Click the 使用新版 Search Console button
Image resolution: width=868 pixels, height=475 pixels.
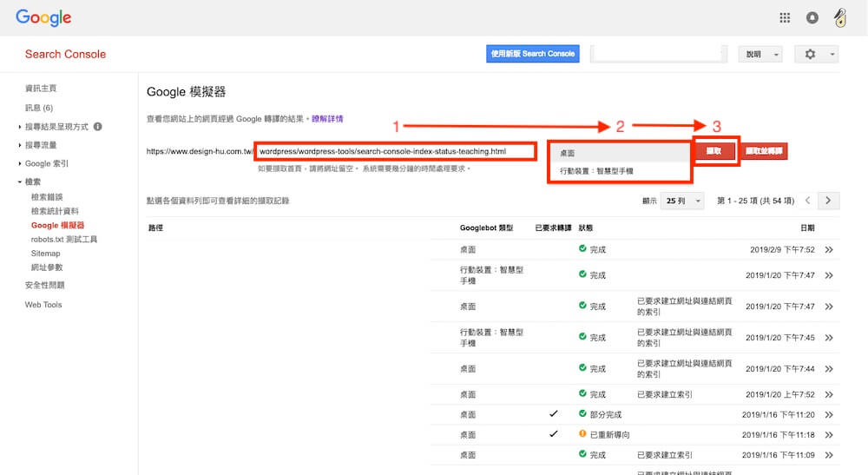(x=532, y=54)
